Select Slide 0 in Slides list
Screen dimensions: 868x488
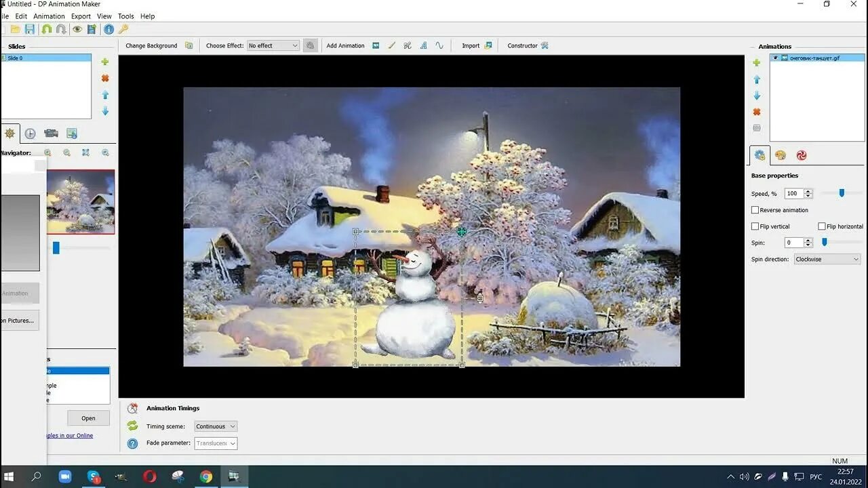[46, 58]
